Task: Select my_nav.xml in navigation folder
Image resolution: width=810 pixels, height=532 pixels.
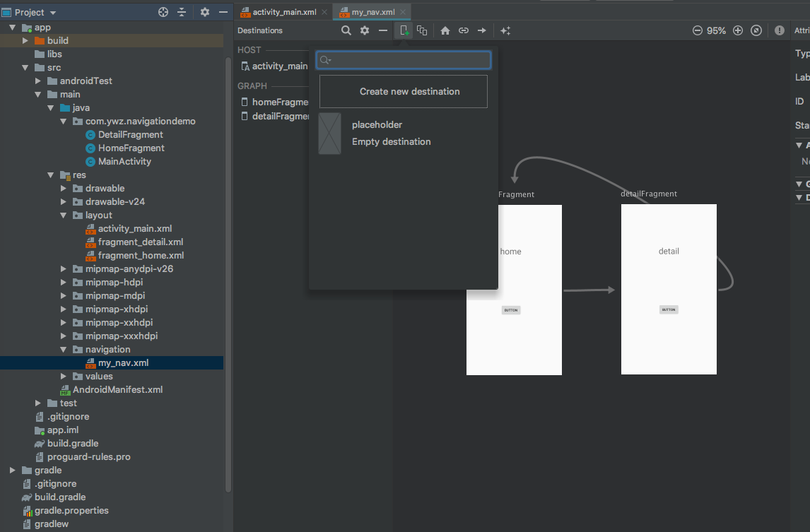Action: click(117, 363)
